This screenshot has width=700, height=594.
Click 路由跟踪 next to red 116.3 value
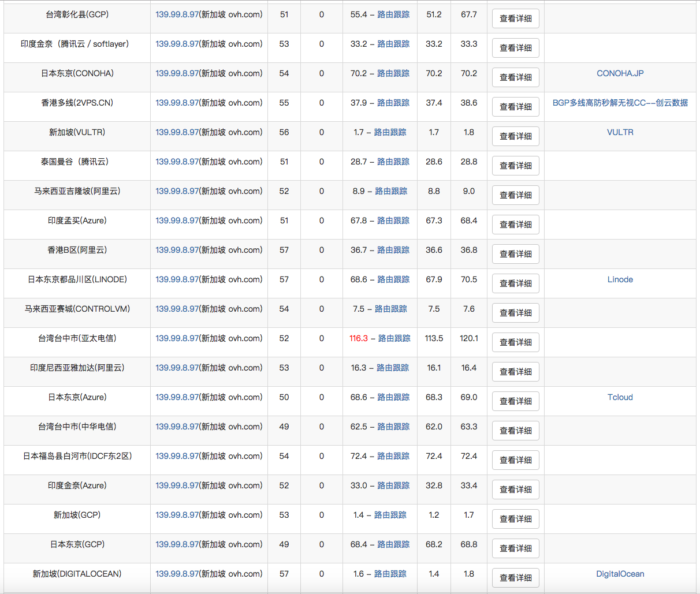pos(394,338)
